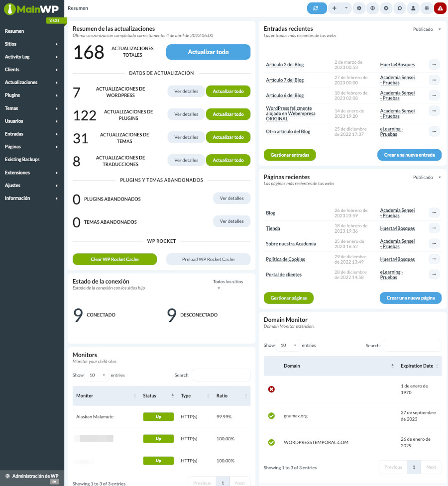Open Resumen in sidebar menu
Viewport: 448px width, 486px height.
coord(14,31)
